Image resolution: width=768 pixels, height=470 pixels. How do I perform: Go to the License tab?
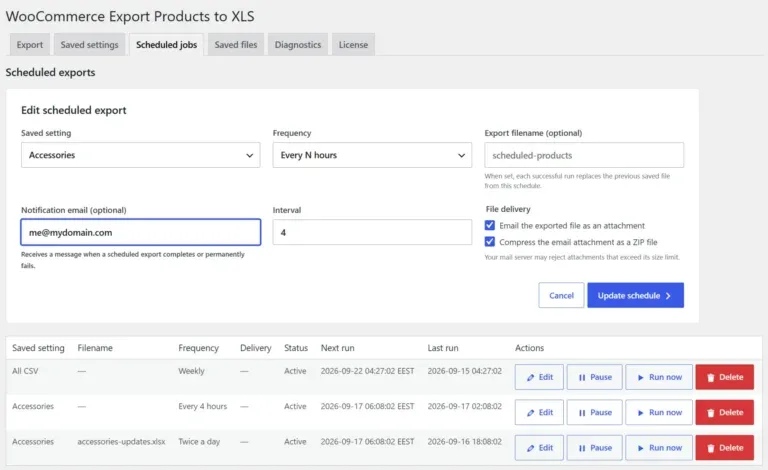[353, 45]
